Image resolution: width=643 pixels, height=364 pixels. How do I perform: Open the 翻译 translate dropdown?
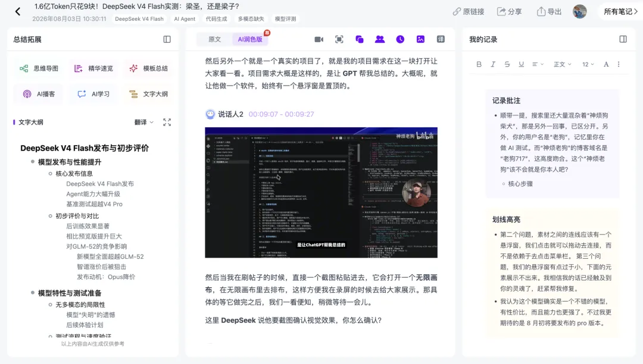pos(144,122)
